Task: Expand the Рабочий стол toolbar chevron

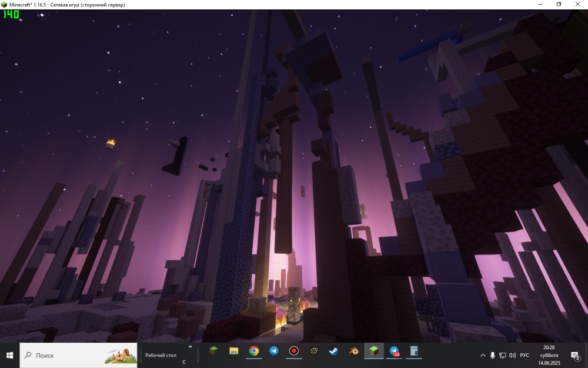Action: click(190, 347)
